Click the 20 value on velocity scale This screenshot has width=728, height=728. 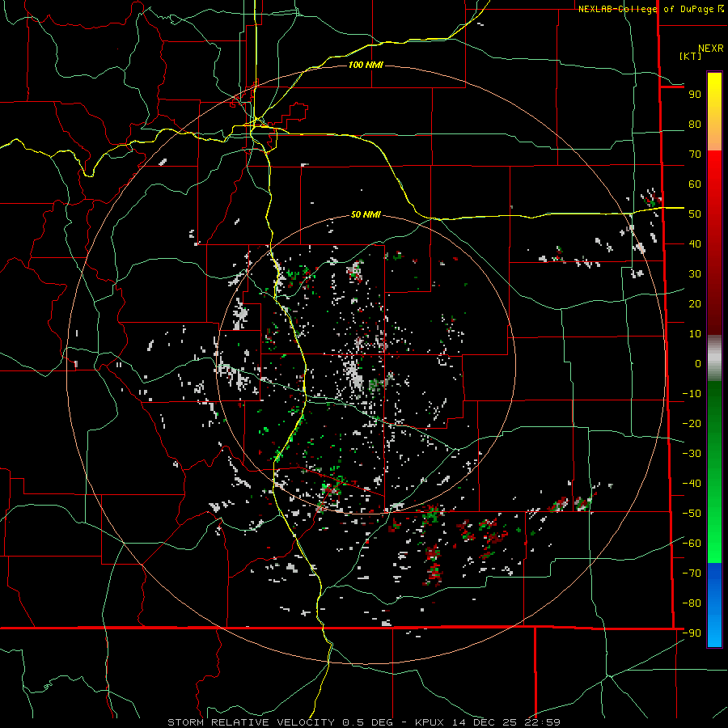pyautogui.click(x=695, y=303)
